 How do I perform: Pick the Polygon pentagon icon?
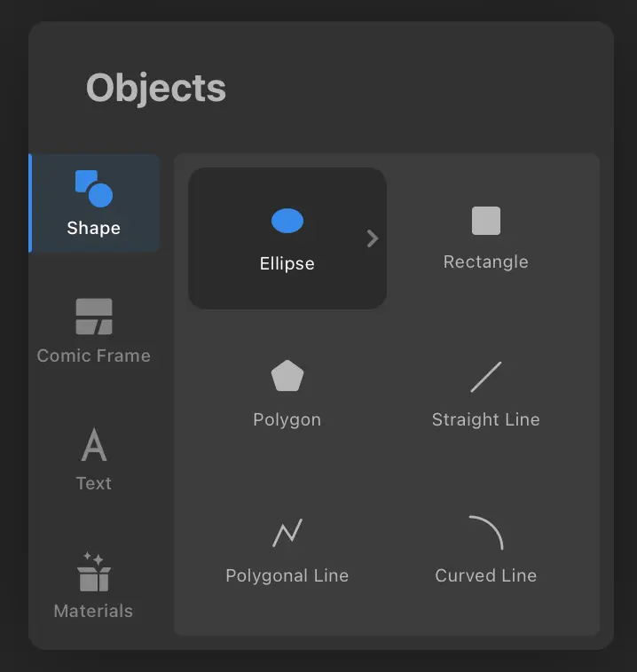click(x=287, y=377)
